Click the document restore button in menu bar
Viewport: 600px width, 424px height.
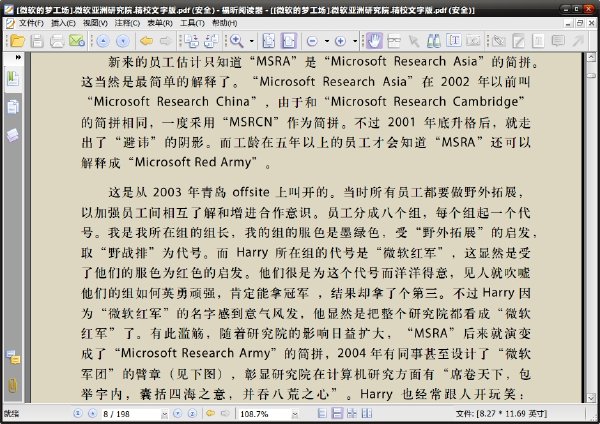[580, 23]
